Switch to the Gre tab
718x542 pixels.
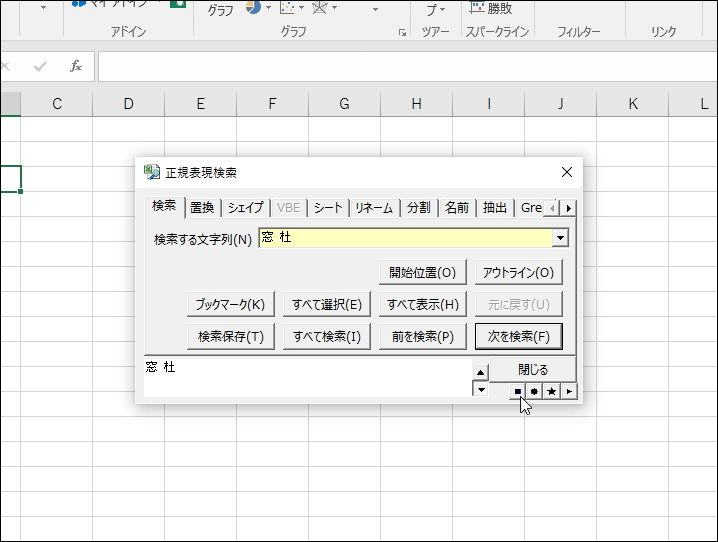(530, 208)
